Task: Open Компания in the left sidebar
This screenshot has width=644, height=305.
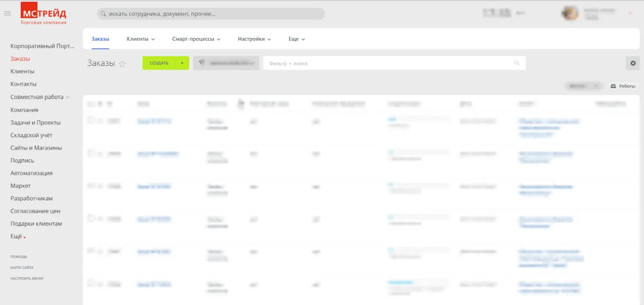Action: coord(24,110)
